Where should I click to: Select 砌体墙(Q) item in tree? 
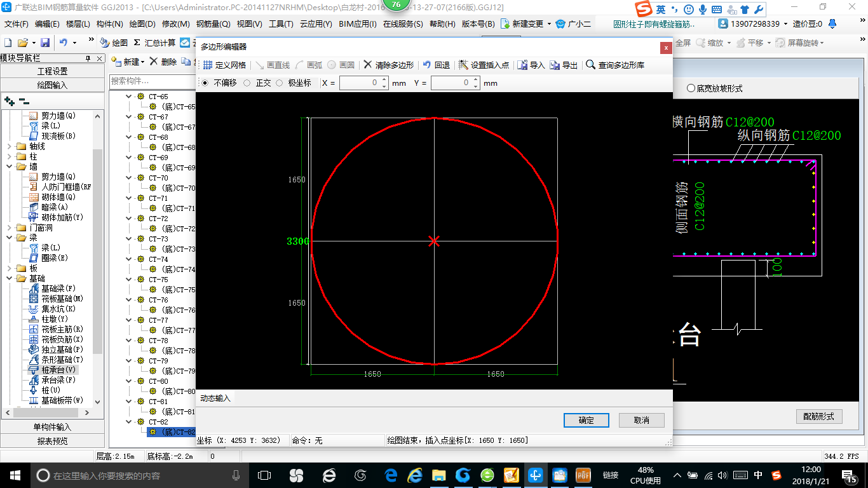tap(53, 197)
